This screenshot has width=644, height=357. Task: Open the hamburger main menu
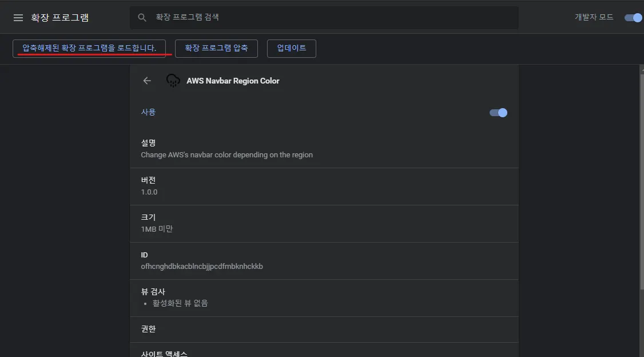click(x=18, y=18)
